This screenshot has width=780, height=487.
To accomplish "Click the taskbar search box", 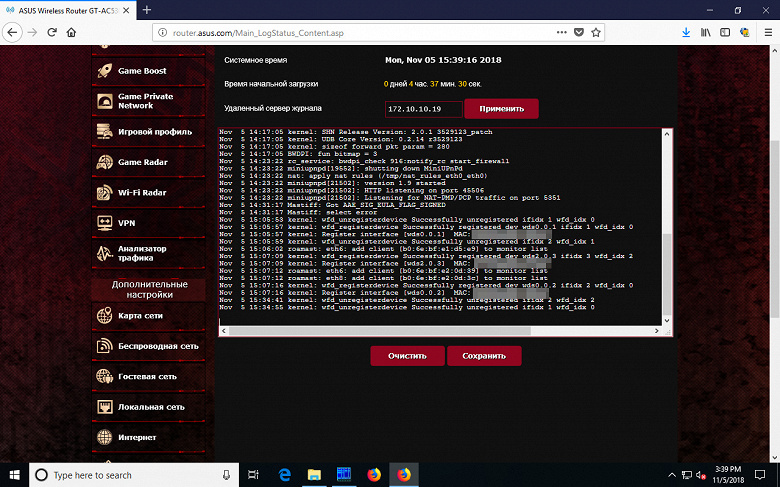I will 134,475.
